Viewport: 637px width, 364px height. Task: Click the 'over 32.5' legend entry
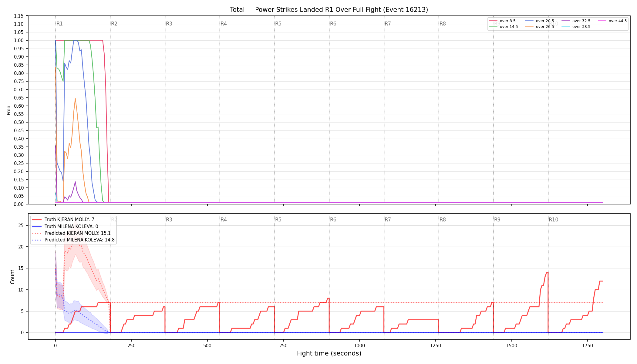576,21
